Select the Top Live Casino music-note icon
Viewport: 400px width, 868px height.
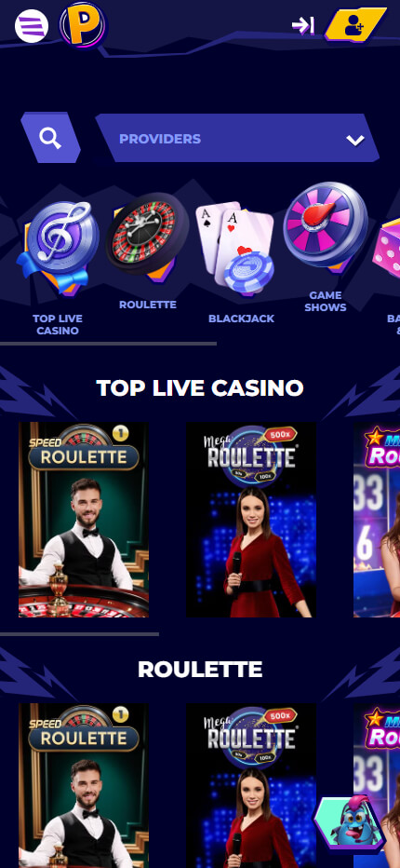tap(60, 246)
